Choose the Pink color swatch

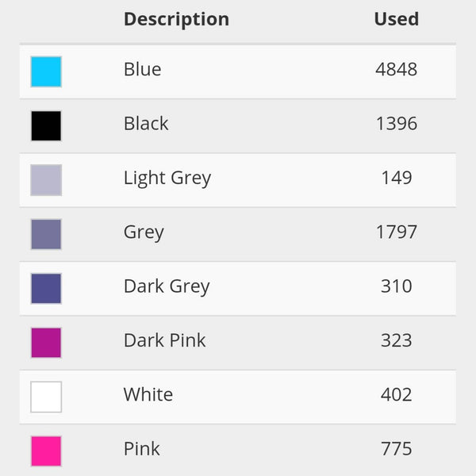click(x=46, y=451)
